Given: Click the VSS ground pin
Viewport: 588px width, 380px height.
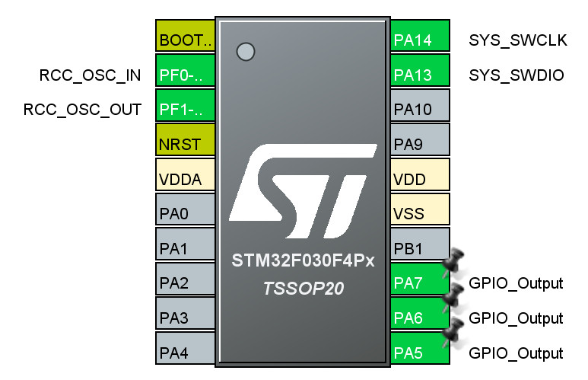Looking at the screenshot, I should 420,209.
